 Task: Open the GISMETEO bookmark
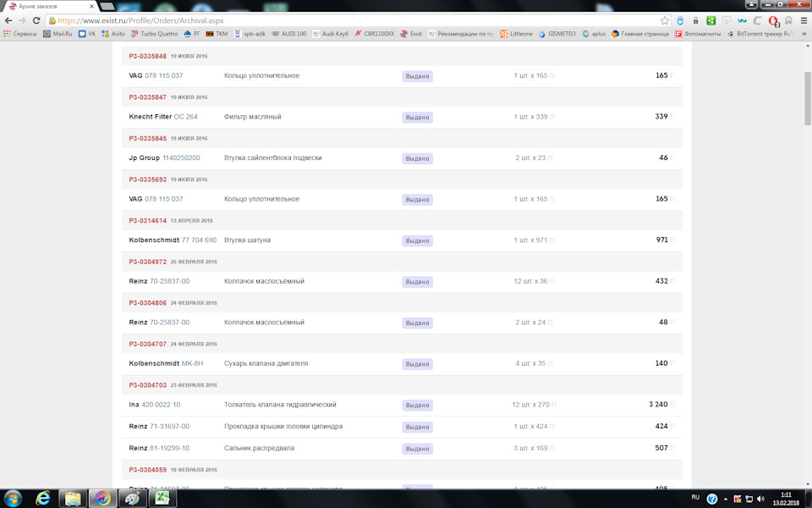point(557,34)
